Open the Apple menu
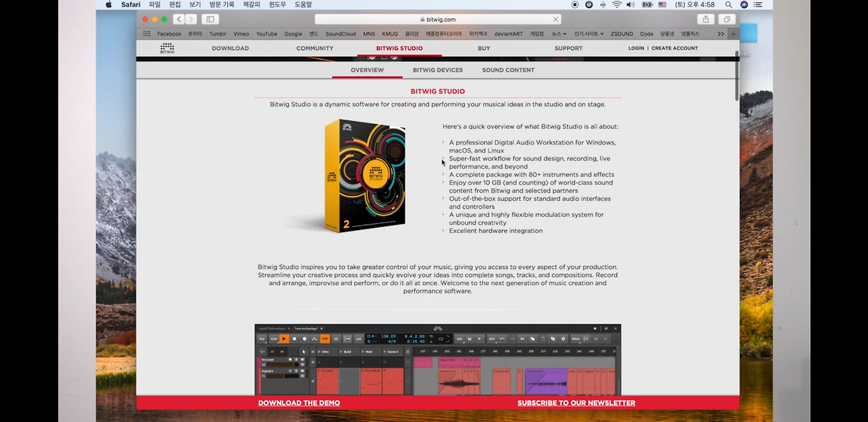The image size is (868, 422). click(x=108, y=5)
